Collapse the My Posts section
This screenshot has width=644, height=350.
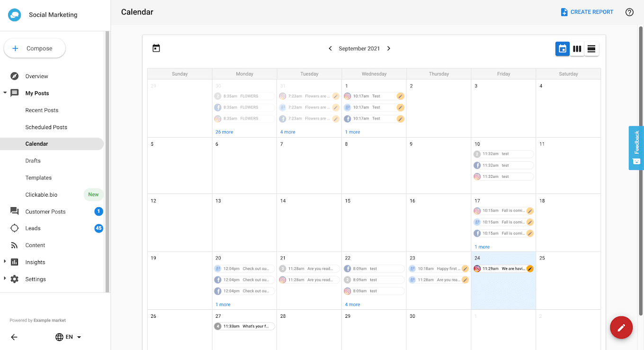point(5,93)
